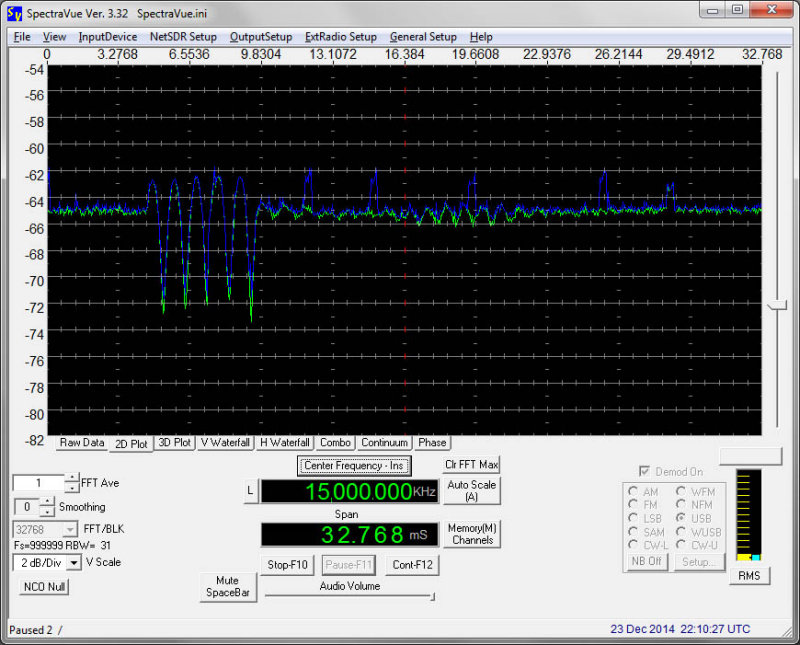The image size is (800, 645).
Task: Open the InputDevice menu
Action: (x=108, y=37)
